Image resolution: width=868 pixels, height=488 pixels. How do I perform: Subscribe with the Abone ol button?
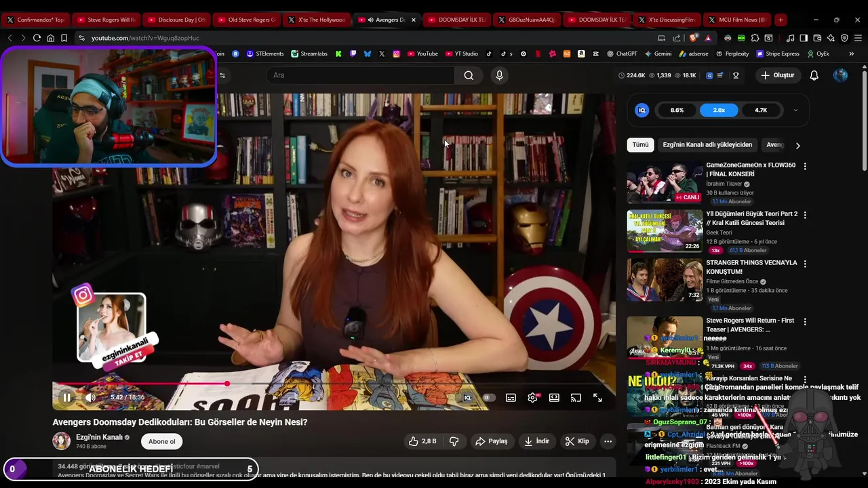tap(161, 441)
